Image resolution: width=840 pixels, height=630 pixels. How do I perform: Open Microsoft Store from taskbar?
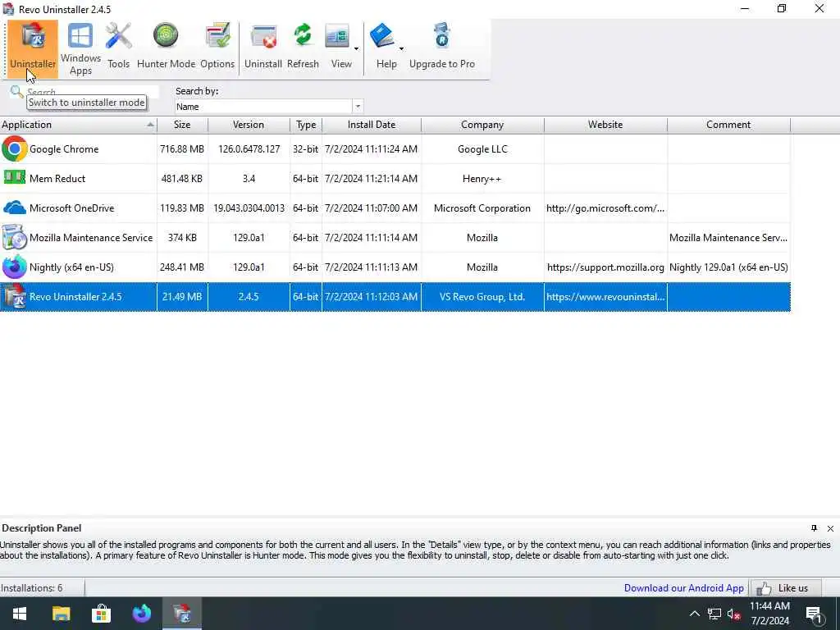tap(101, 614)
